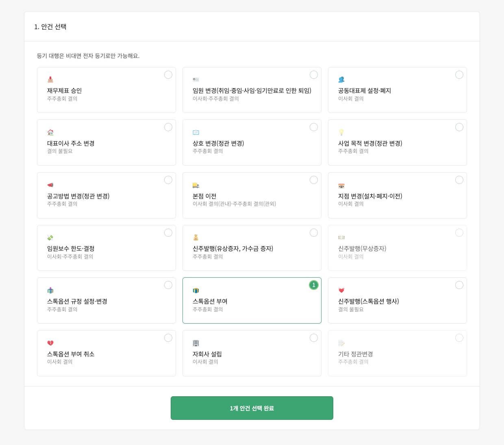Click the person icon on 공동대표제 설정·폐지 card
This screenshot has width=504, height=445.
tap(341, 79)
